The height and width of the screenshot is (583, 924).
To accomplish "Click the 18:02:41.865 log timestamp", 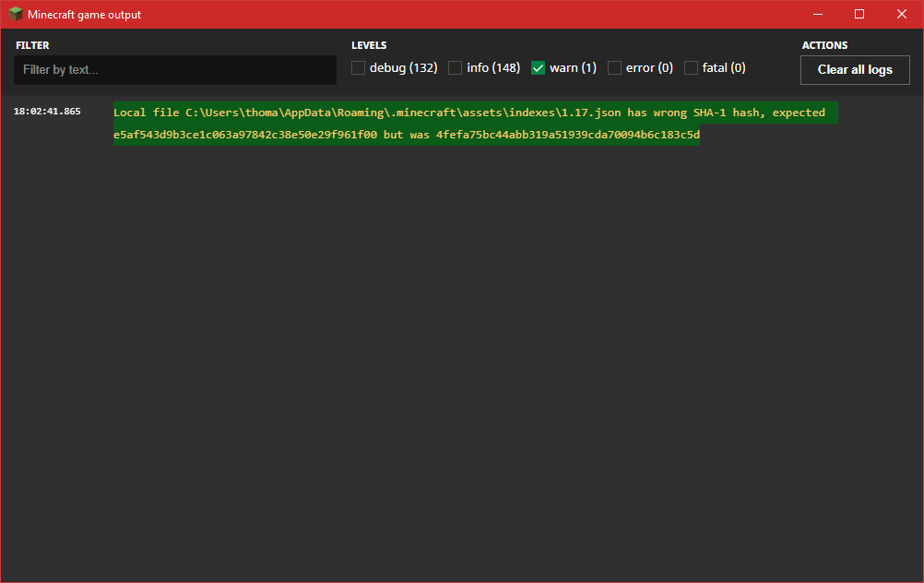I will (x=47, y=112).
